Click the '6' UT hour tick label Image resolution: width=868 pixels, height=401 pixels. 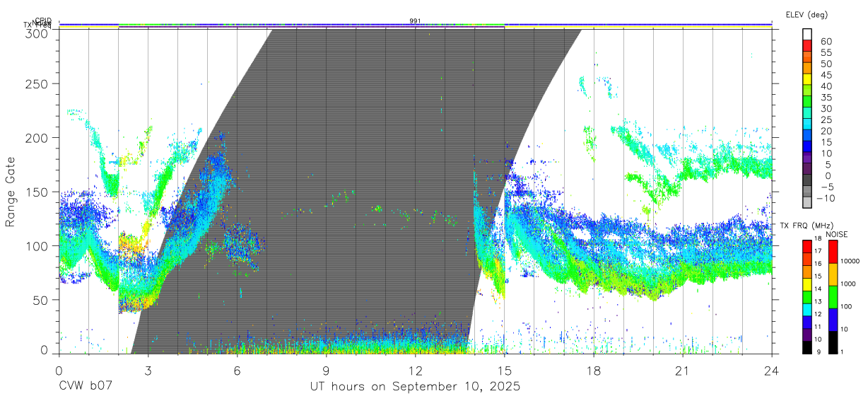click(x=237, y=371)
